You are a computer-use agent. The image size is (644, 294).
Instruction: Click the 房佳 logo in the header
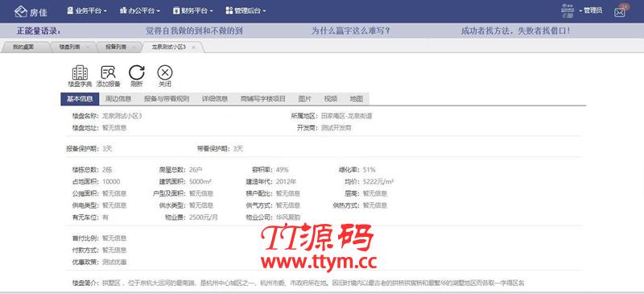[x=31, y=12]
